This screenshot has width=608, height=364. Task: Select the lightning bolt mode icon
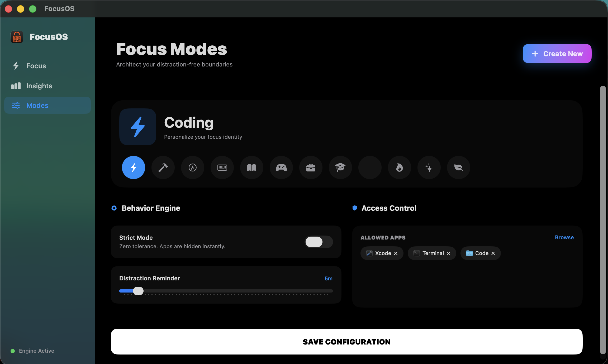point(134,167)
